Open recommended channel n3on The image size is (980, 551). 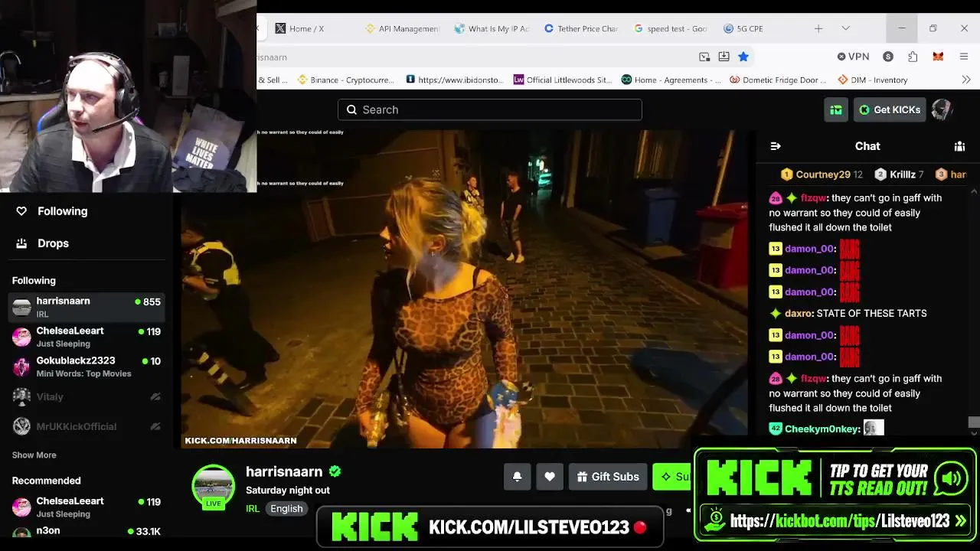tap(87, 532)
